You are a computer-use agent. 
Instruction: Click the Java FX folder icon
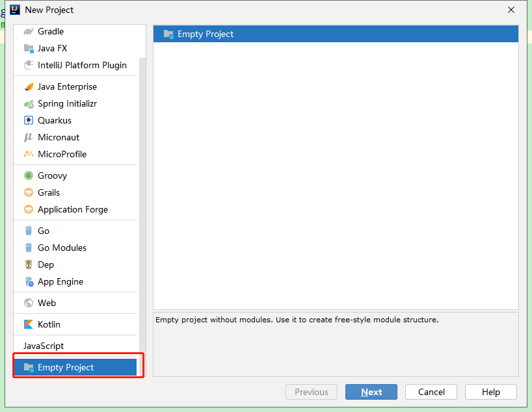pos(29,48)
